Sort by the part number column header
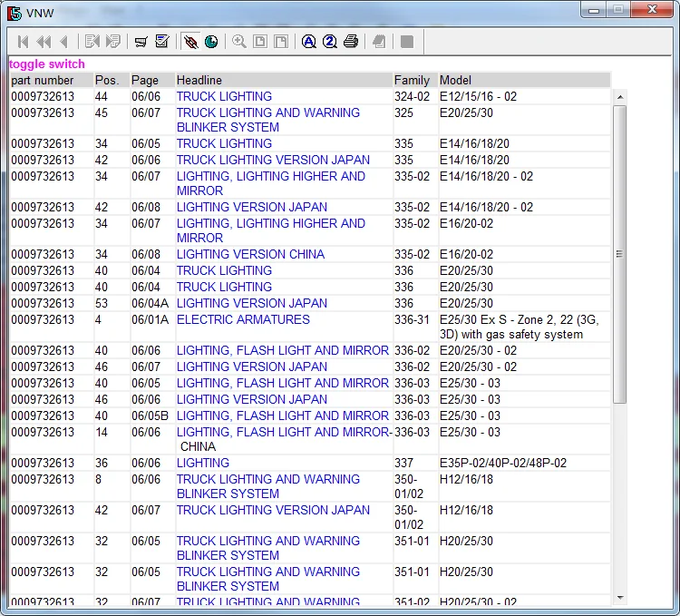Viewport: 680px width, 616px height. point(51,80)
